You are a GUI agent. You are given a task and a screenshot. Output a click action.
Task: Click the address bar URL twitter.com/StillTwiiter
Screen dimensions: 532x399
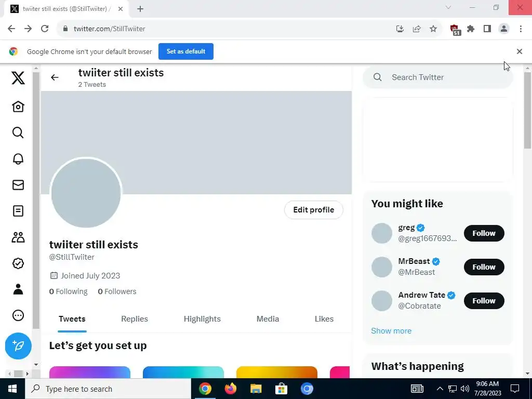click(109, 29)
